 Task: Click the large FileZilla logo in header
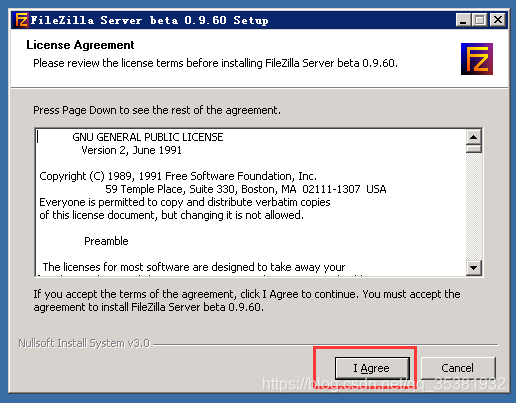click(477, 59)
